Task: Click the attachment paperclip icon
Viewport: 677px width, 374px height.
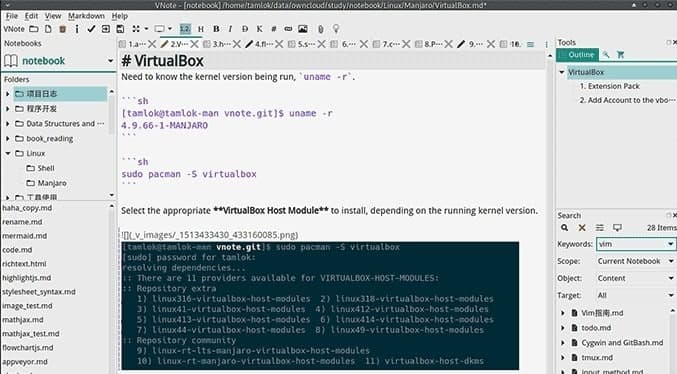Action: (320, 29)
